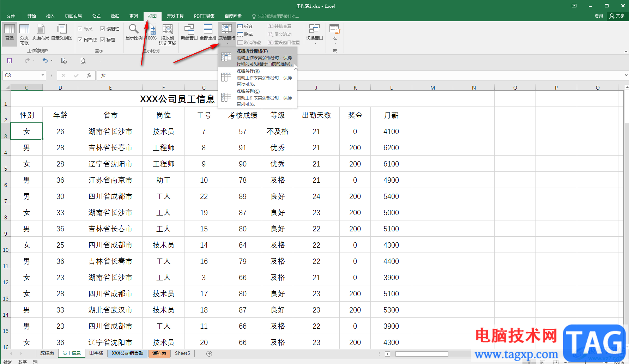Switch to Sheet5 tab

tap(182, 353)
